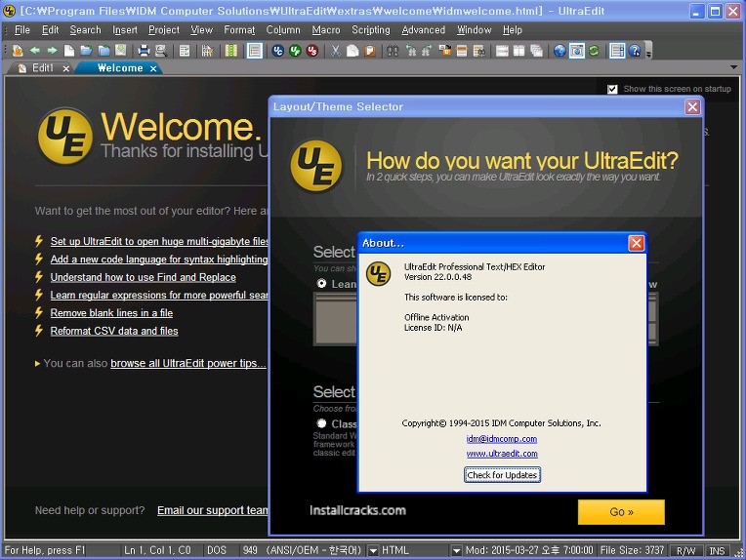Toggle column mode toolbar icon
The height and width of the screenshot is (560, 746).
point(230,51)
